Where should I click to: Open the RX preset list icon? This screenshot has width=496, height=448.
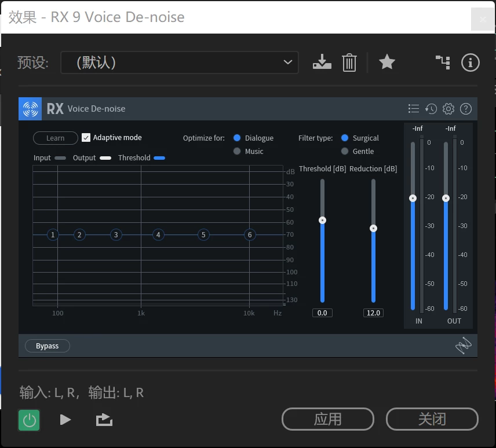pyautogui.click(x=414, y=109)
